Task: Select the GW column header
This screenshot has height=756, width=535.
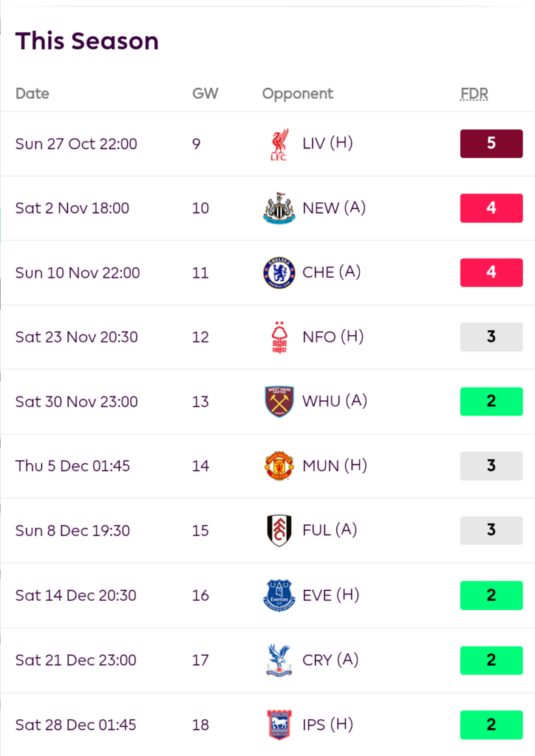Action: [x=205, y=94]
